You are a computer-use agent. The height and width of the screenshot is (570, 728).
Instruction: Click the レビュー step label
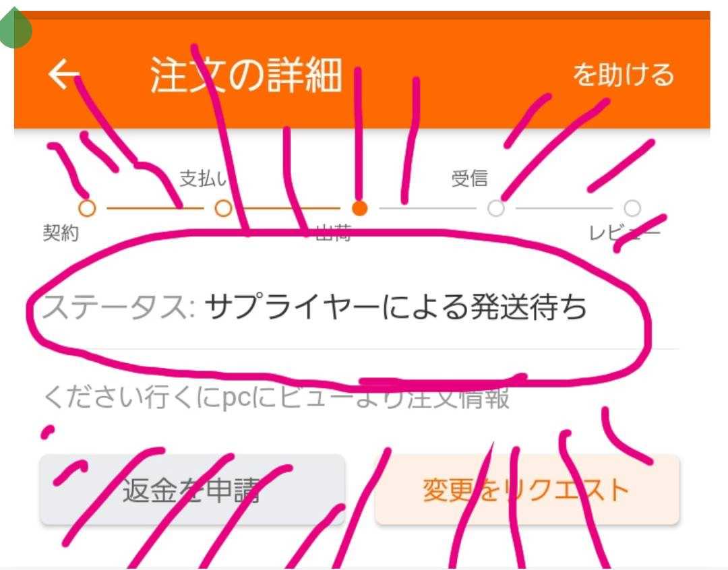pyautogui.click(x=624, y=232)
